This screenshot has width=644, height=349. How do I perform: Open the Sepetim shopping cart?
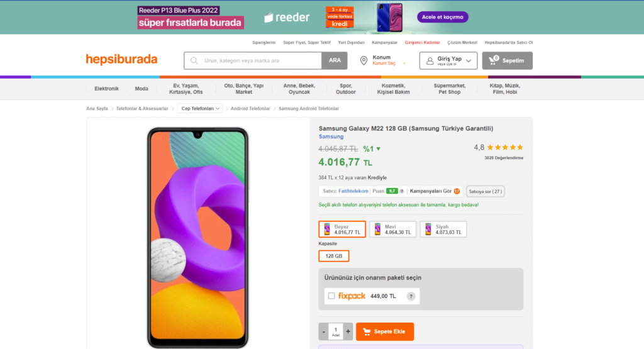click(x=507, y=60)
